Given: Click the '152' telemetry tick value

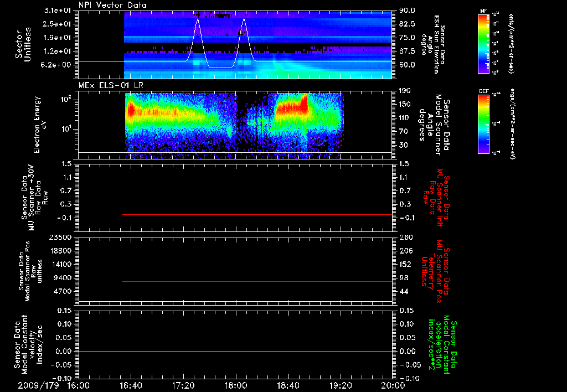Looking at the screenshot, I should [405, 264].
